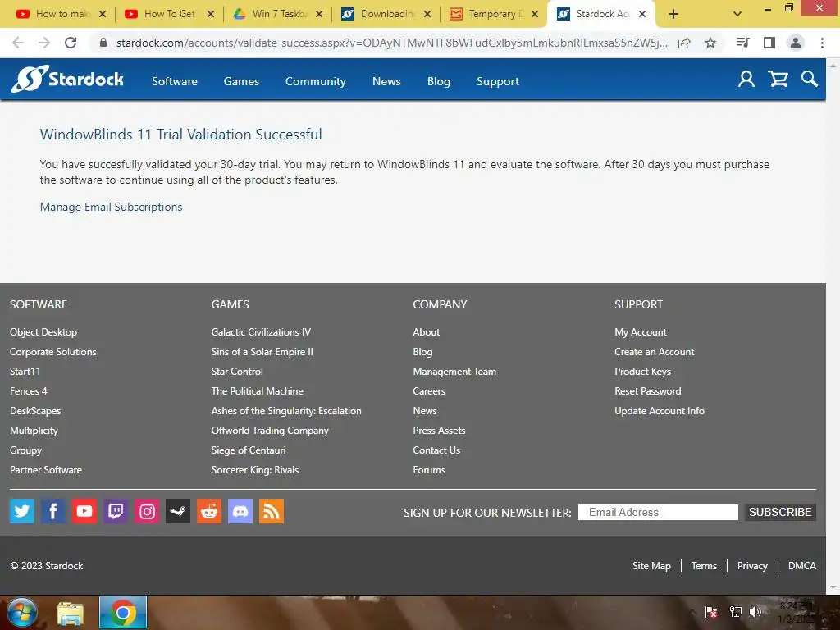Open the News menu item
Viewport: 840px width, 630px height.
point(387,81)
